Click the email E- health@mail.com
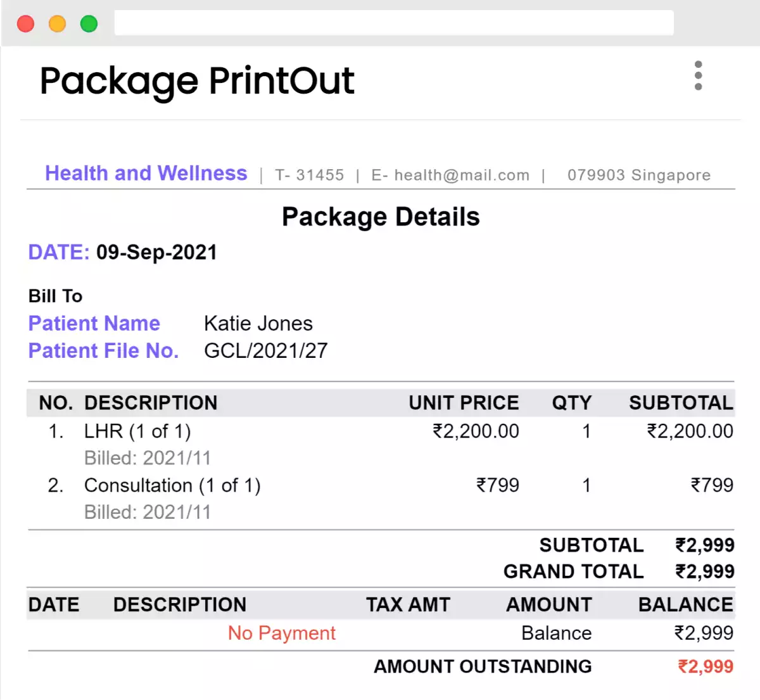Screen dimensions: 760x700 (x=450, y=175)
